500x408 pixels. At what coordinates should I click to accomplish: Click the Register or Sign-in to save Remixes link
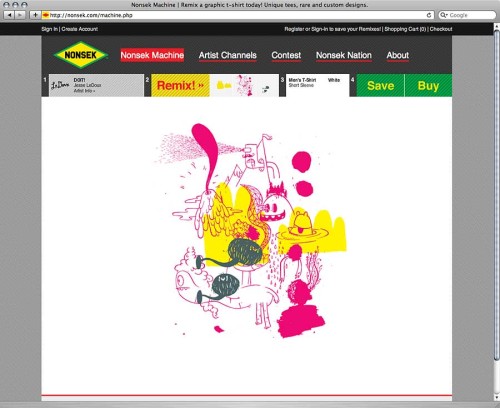coord(332,29)
